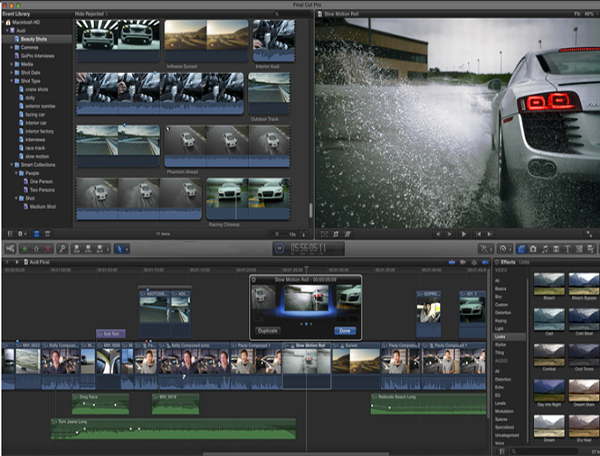Screen dimensions: 600x456
Task: Choose the Stylize effects category
Action: click(x=500, y=345)
